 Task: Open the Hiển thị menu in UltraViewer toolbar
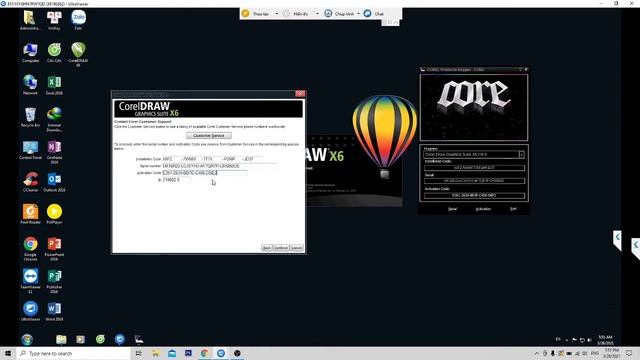(x=297, y=13)
